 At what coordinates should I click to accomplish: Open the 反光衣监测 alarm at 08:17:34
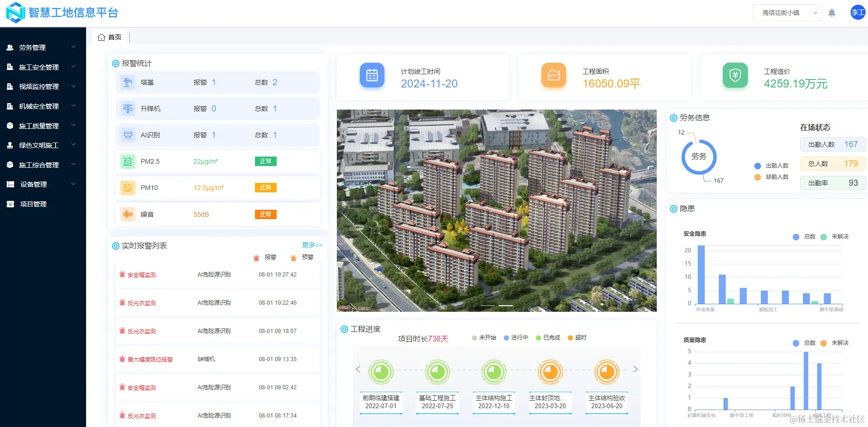(218, 415)
